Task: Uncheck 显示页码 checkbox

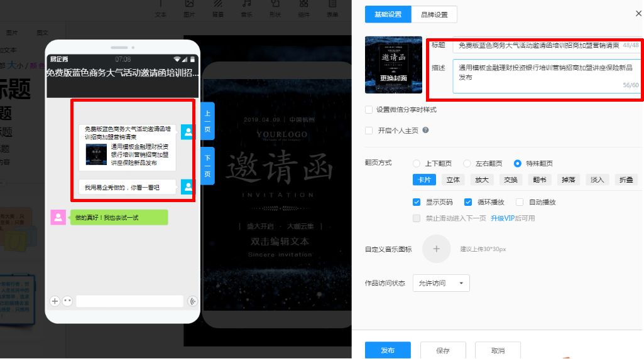Action: (x=417, y=202)
